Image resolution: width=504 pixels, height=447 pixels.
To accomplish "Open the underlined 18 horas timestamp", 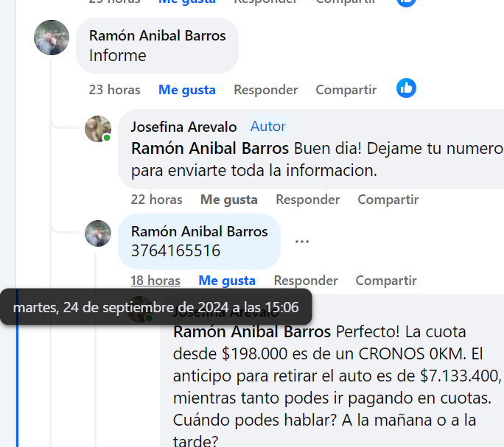I will pos(155,281).
